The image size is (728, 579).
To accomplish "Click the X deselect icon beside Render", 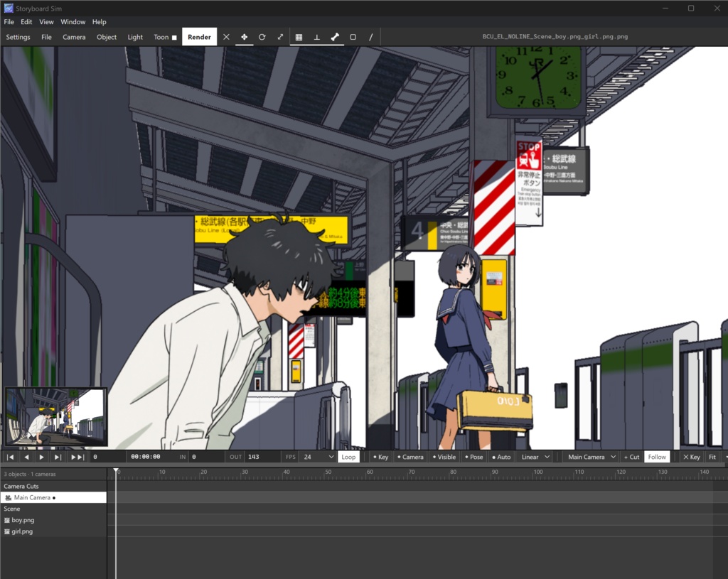I will tap(226, 37).
